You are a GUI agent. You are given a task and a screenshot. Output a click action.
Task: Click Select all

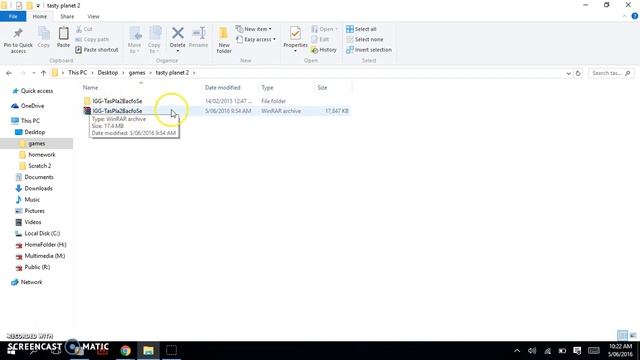point(361,29)
